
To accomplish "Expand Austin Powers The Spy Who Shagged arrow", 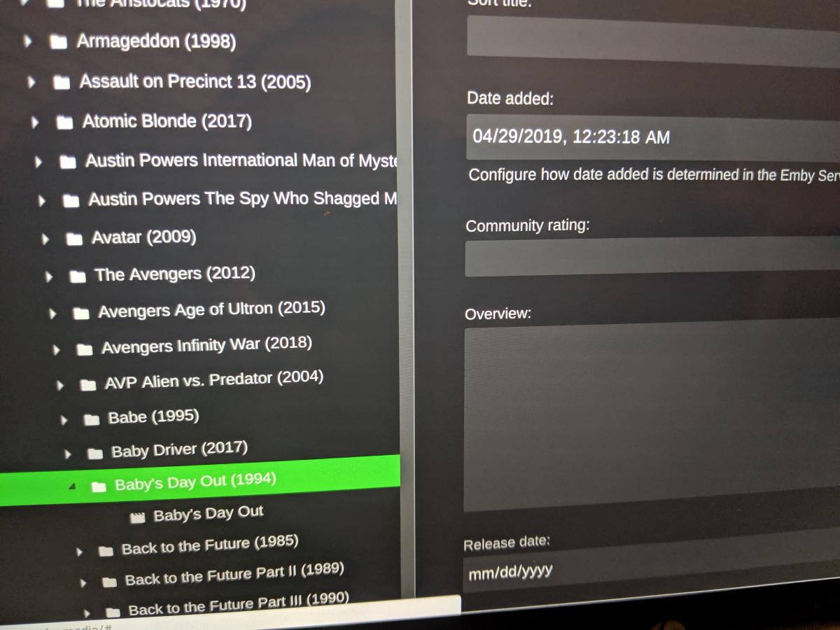I will point(43,202).
